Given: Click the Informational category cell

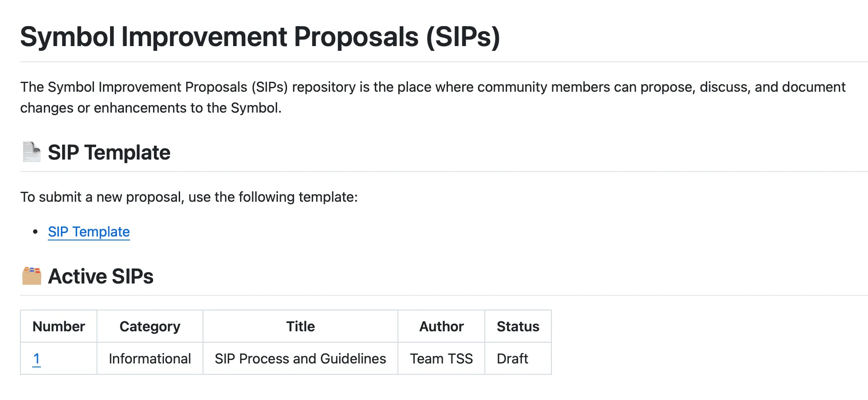Looking at the screenshot, I should pyautogui.click(x=149, y=358).
